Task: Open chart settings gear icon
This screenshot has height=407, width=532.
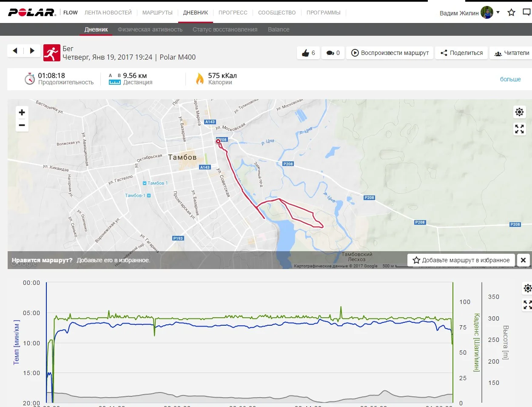Action: click(x=527, y=288)
